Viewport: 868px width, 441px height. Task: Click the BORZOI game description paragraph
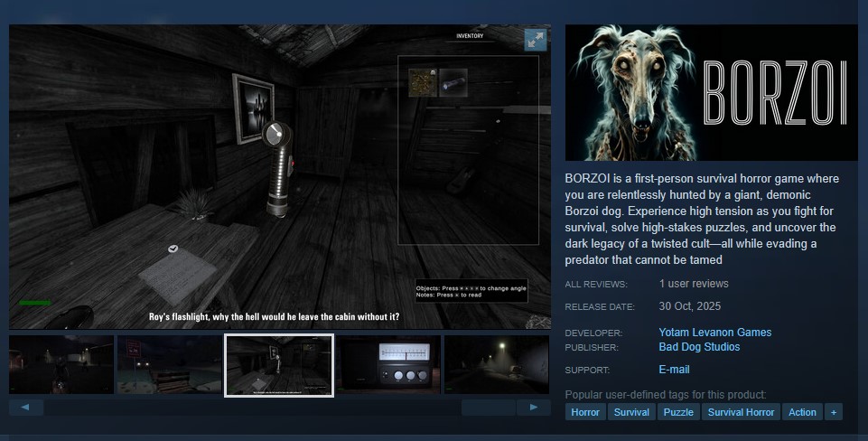click(702, 220)
